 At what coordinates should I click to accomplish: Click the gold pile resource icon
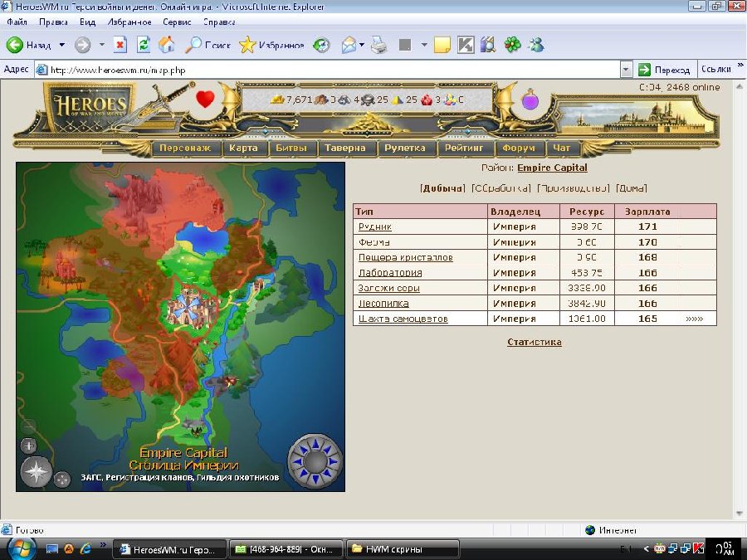click(278, 100)
